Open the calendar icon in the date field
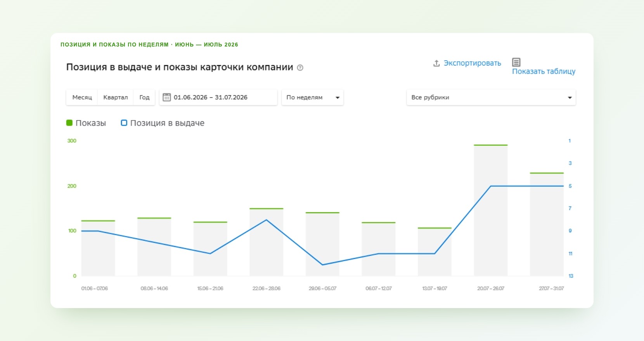The image size is (644, 341). coord(166,97)
